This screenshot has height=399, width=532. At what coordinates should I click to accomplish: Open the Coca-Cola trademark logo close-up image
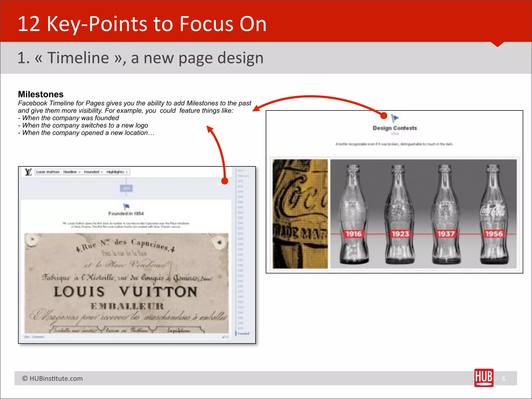(300, 214)
